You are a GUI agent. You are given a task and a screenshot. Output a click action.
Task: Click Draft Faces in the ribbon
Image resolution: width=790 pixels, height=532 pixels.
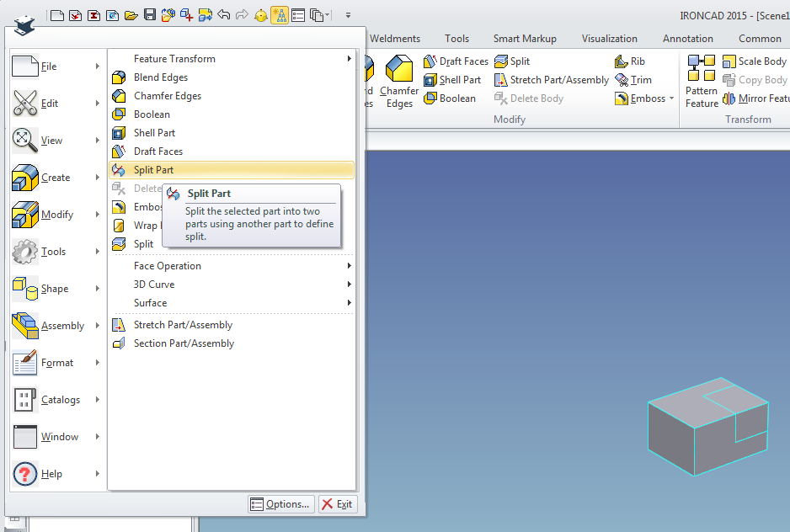[x=456, y=61]
